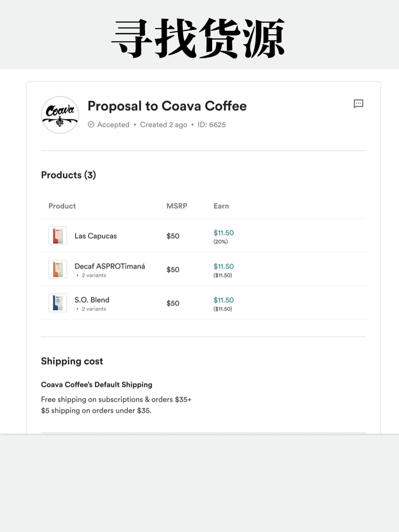399x532 pixels.
Task: Open the message chat icon
Action: point(358,103)
